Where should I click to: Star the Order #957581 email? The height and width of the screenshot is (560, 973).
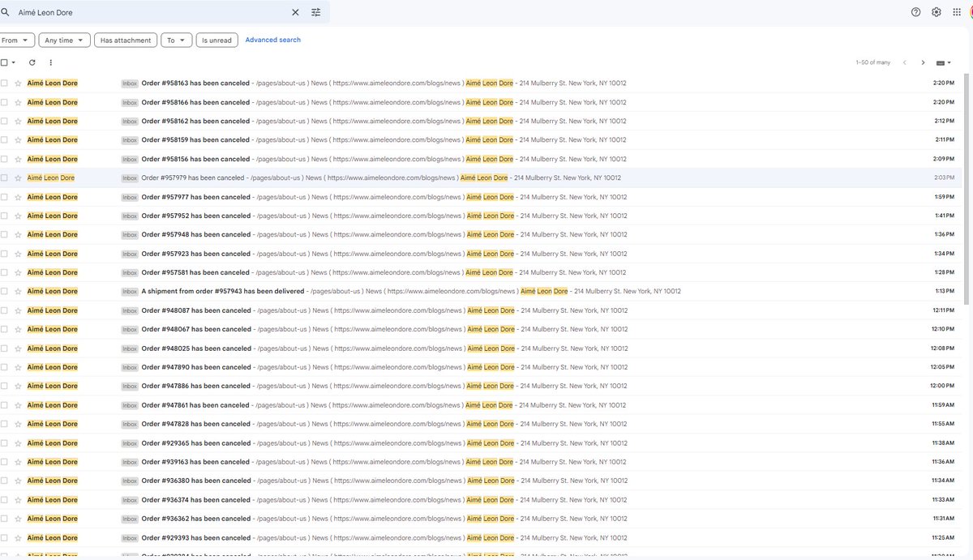pos(18,272)
